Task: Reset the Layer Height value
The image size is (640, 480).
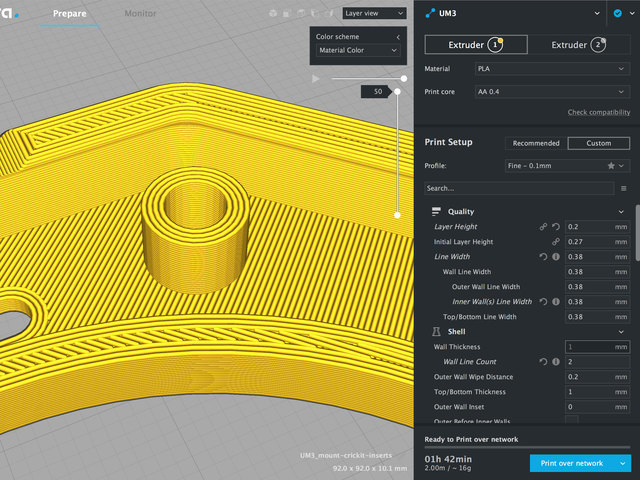Action: pos(555,227)
